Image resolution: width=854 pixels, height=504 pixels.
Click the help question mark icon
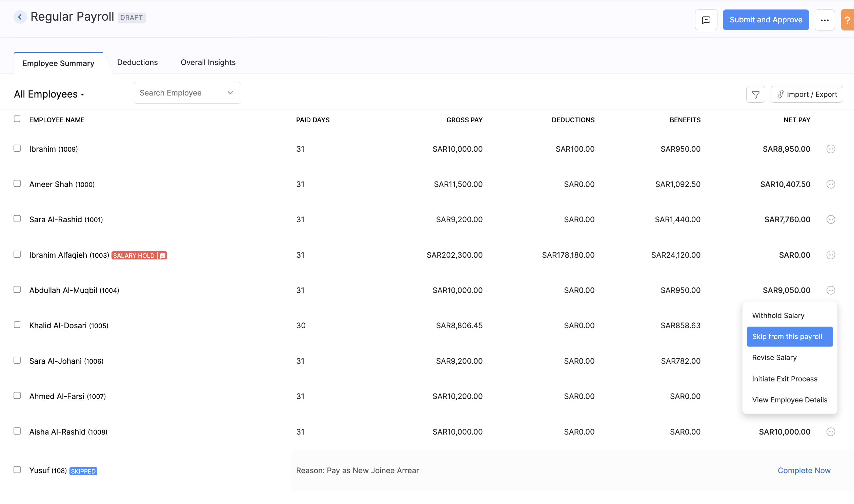(849, 20)
